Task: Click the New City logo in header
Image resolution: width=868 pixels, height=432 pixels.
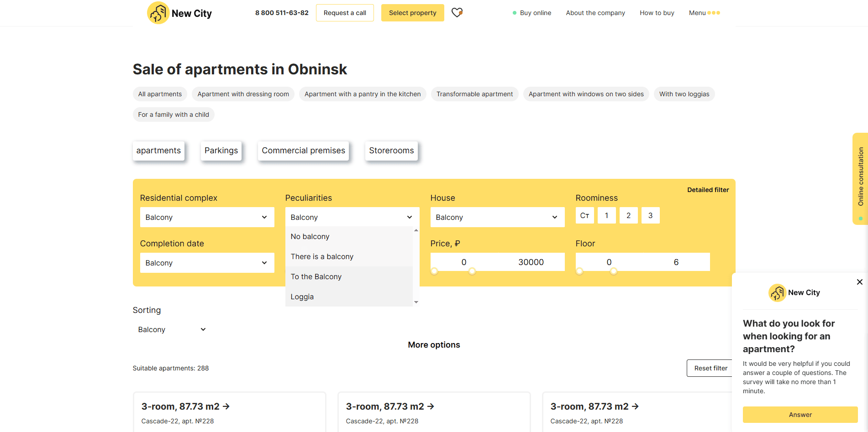Action: click(x=179, y=13)
